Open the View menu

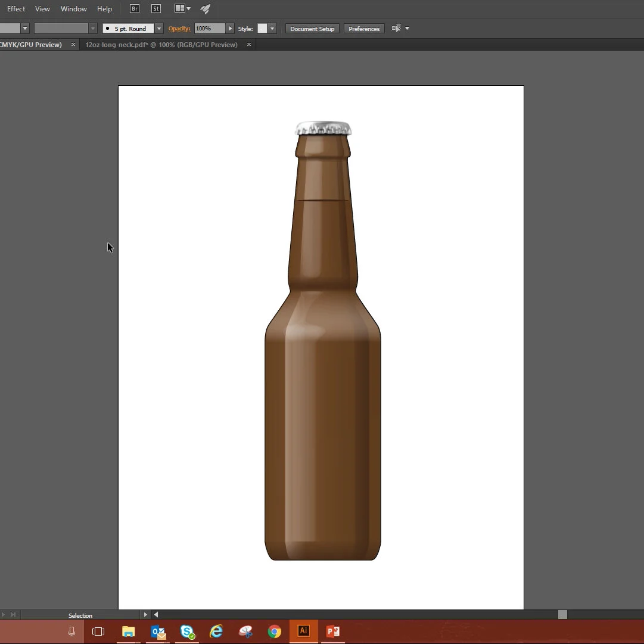tap(42, 8)
